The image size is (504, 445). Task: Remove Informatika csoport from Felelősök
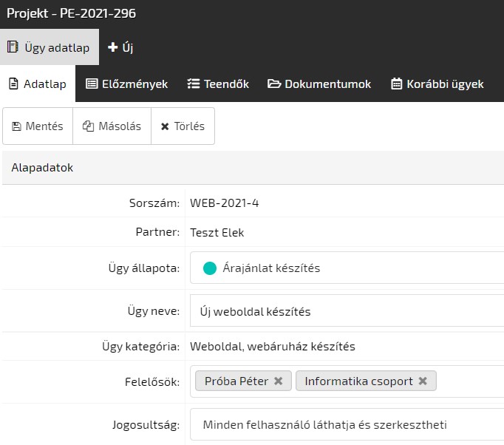tap(423, 381)
